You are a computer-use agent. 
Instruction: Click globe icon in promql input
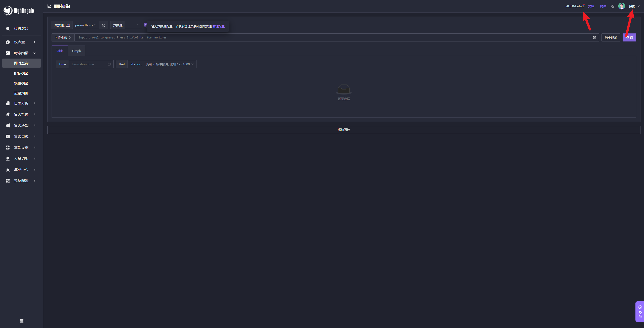594,37
